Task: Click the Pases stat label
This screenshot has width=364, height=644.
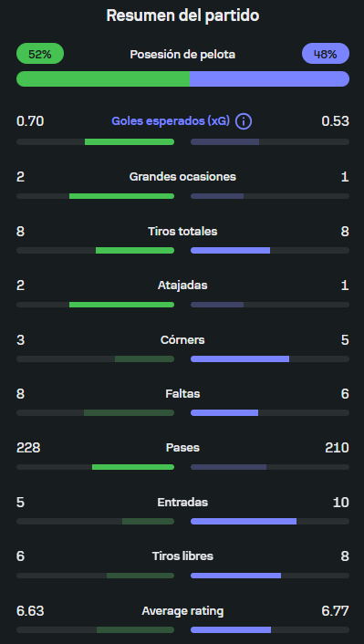Action: pos(182,447)
